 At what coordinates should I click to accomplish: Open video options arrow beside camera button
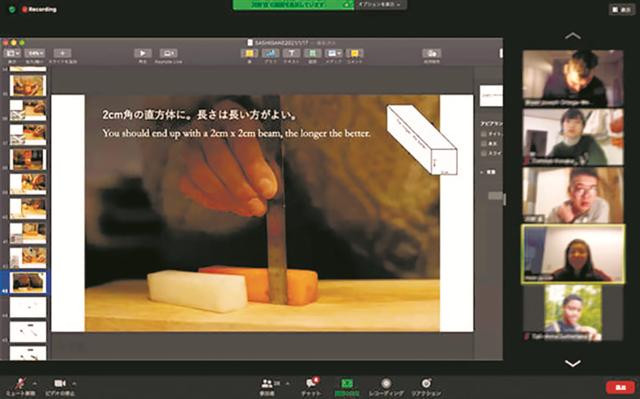[x=74, y=383]
